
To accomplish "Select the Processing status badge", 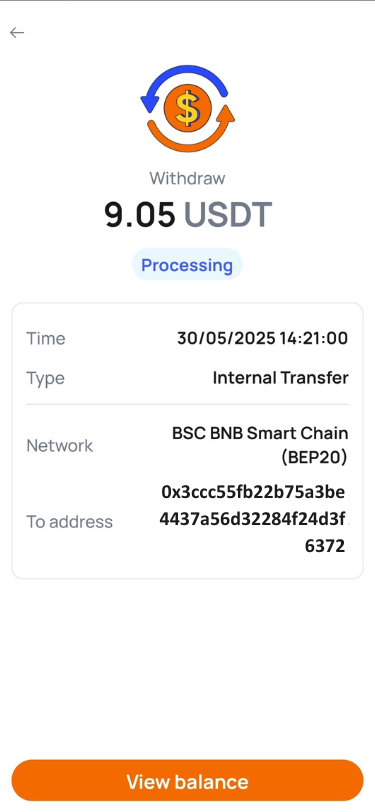I will point(187,265).
